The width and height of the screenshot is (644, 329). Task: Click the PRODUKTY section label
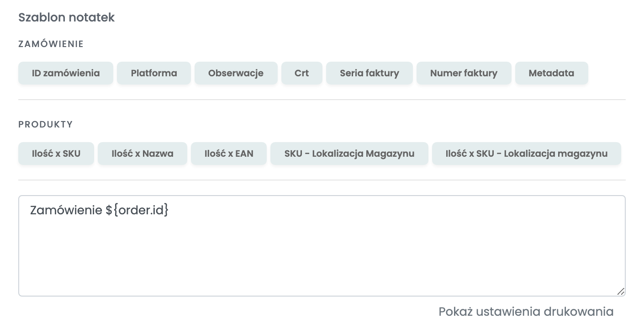point(46,124)
